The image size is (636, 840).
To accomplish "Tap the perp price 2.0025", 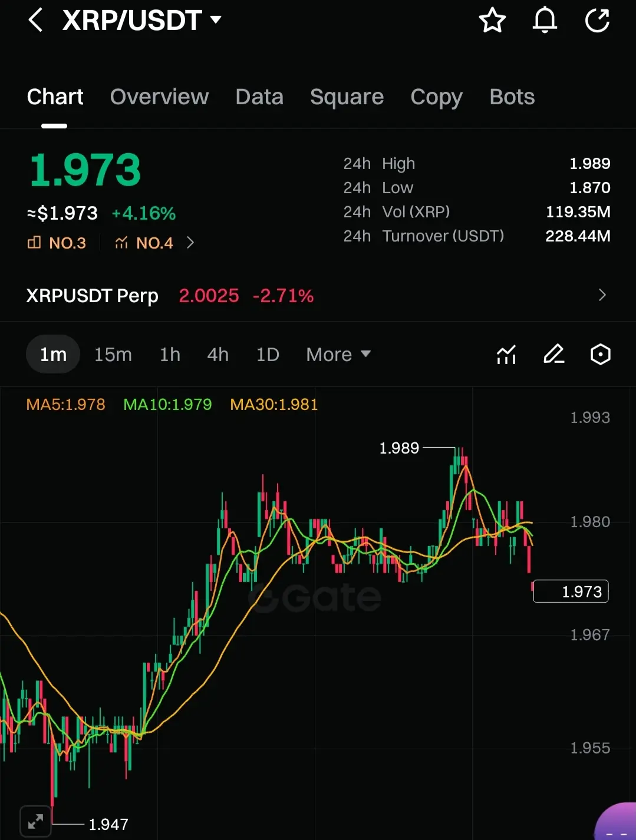I will pos(209,296).
